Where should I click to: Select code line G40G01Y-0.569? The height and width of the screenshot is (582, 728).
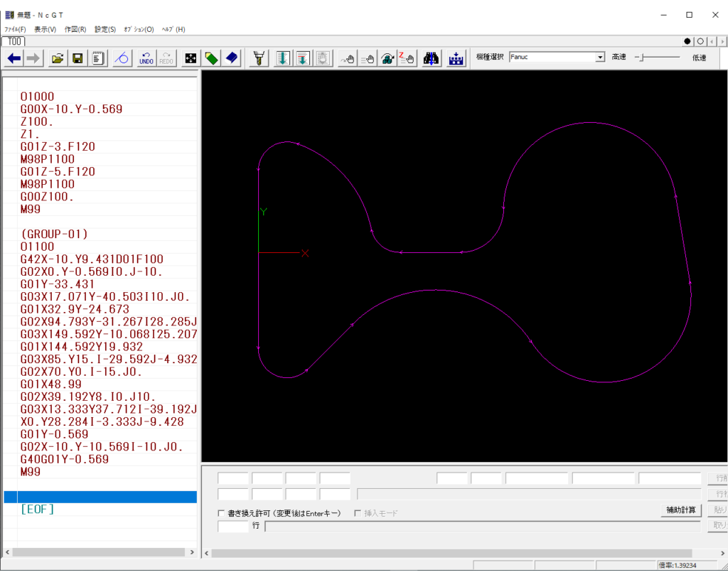[x=65, y=460]
